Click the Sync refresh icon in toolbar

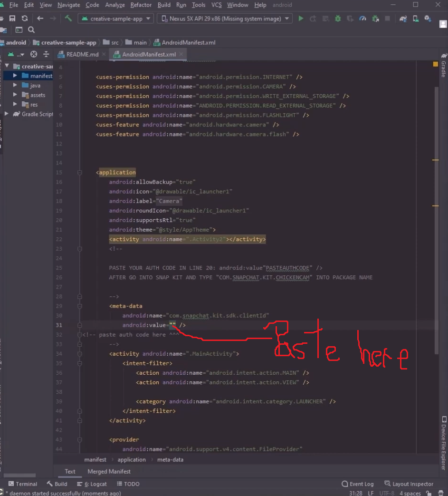[x=25, y=19]
